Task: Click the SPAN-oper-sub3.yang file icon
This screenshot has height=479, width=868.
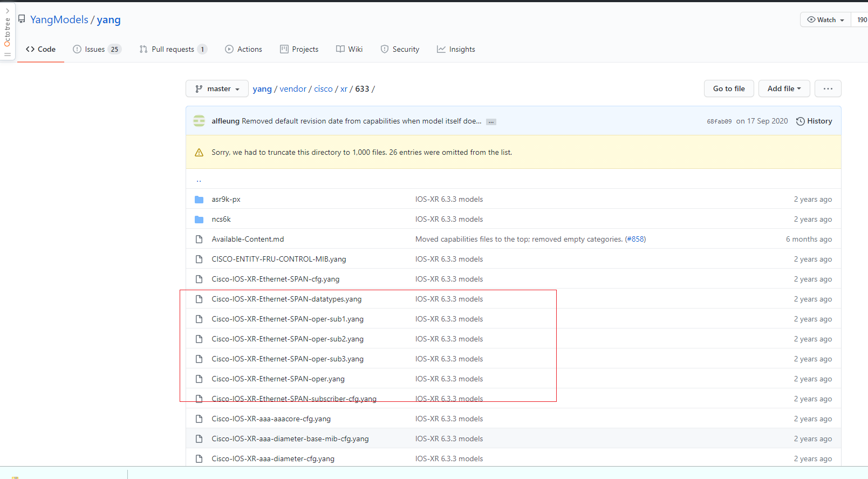Action: (x=199, y=359)
